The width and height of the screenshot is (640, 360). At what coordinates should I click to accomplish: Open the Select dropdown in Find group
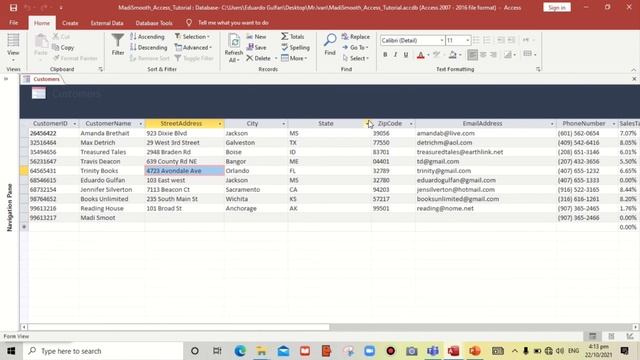click(x=355, y=58)
